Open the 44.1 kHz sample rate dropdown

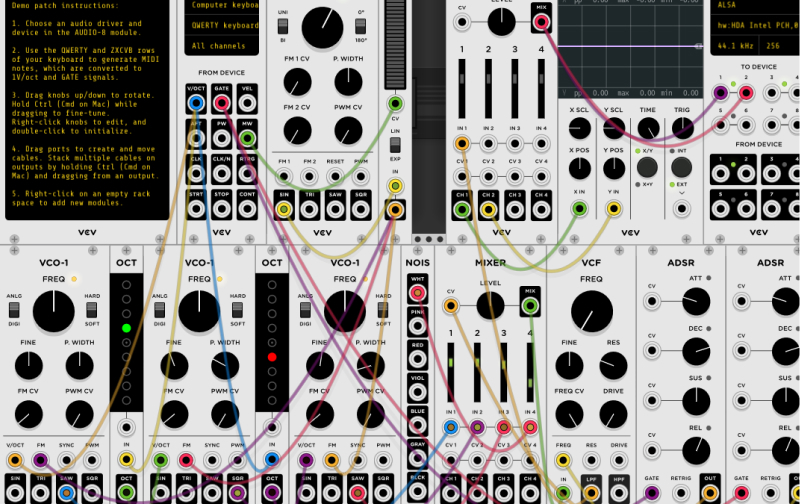click(x=735, y=45)
